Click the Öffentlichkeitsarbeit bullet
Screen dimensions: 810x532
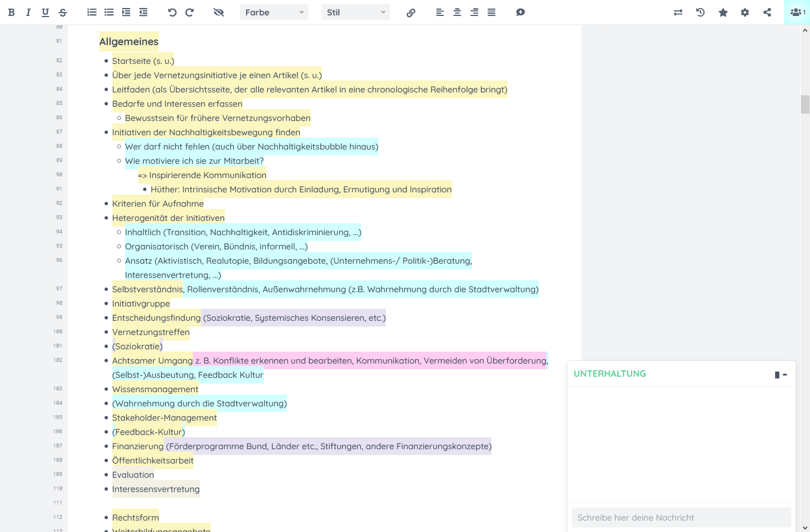click(153, 461)
